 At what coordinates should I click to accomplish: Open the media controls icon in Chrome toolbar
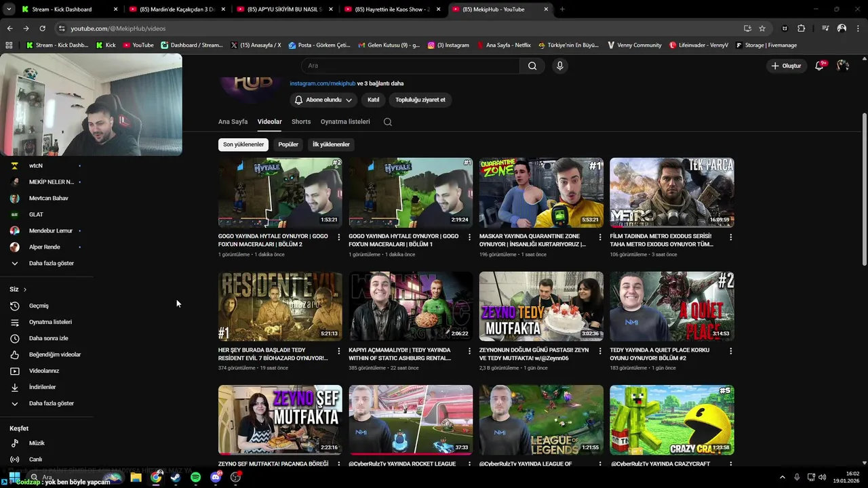[x=825, y=28]
